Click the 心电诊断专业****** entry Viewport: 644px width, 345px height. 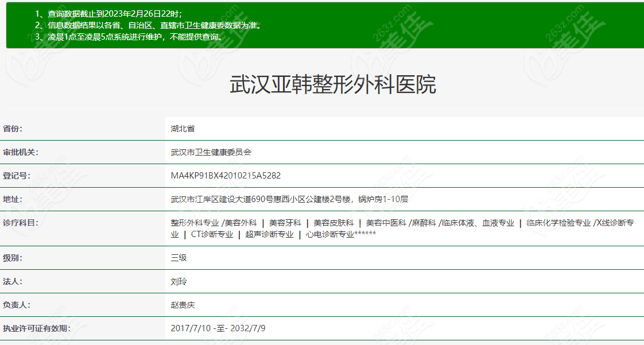click(x=341, y=235)
